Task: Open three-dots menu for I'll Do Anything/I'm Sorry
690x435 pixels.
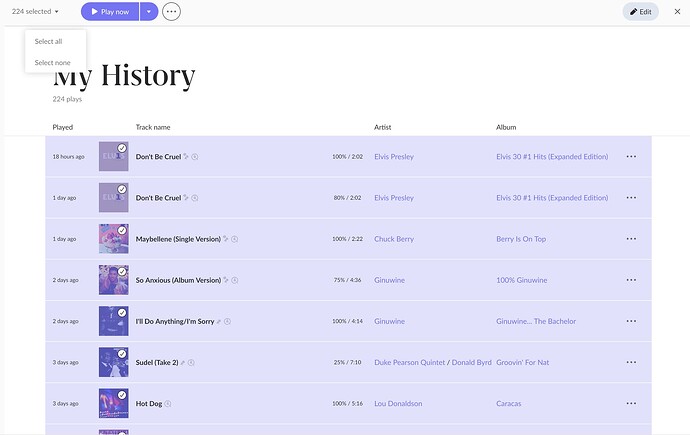Action: coord(631,321)
